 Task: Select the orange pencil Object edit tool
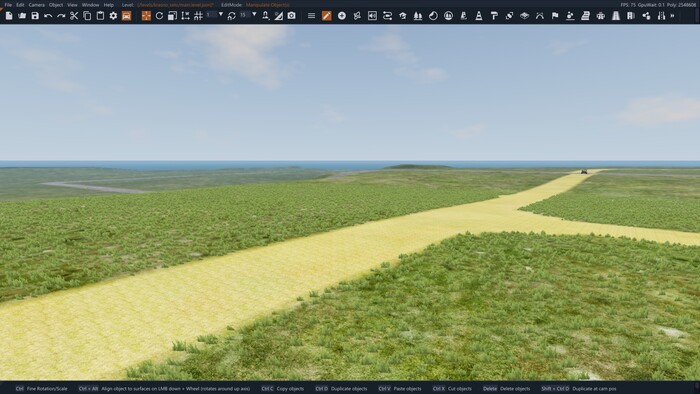[x=327, y=16]
